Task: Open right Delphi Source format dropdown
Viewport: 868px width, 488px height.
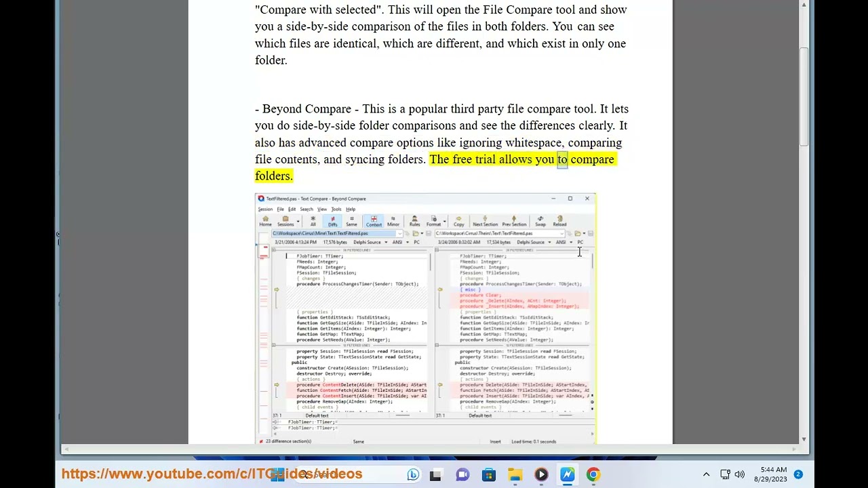Action: point(549,242)
